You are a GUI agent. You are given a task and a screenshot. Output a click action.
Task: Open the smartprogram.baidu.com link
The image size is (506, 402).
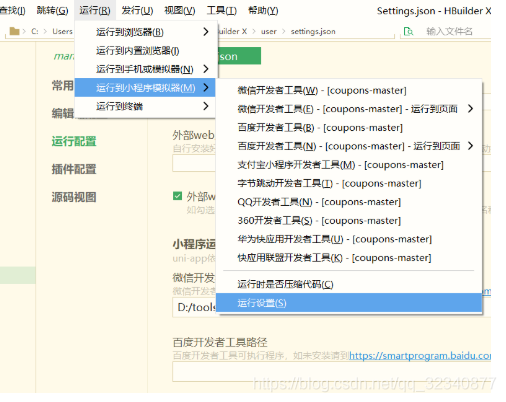point(420,356)
